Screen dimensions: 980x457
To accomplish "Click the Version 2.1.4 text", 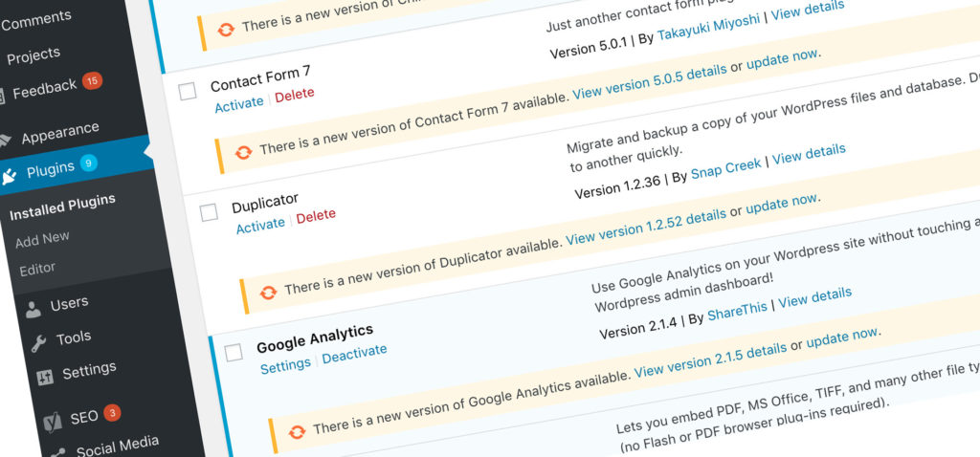I will pyautogui.click(x=638, y=327).
